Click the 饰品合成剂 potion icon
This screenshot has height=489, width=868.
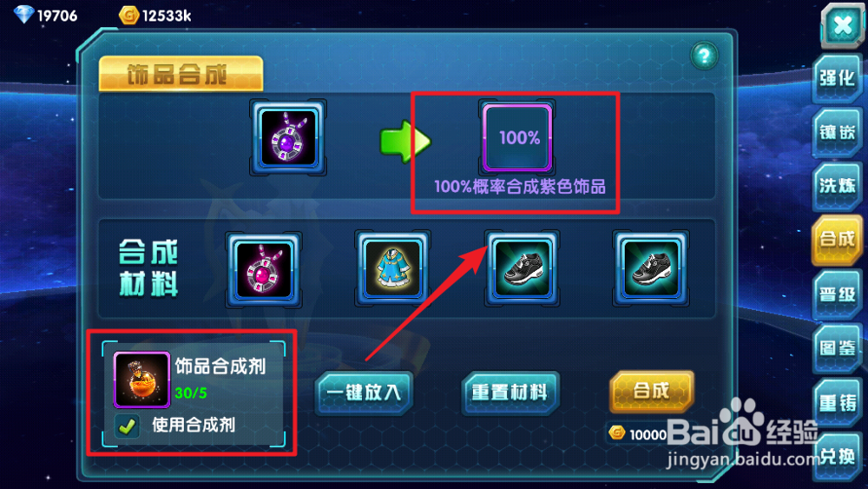(x=141, y=380)
